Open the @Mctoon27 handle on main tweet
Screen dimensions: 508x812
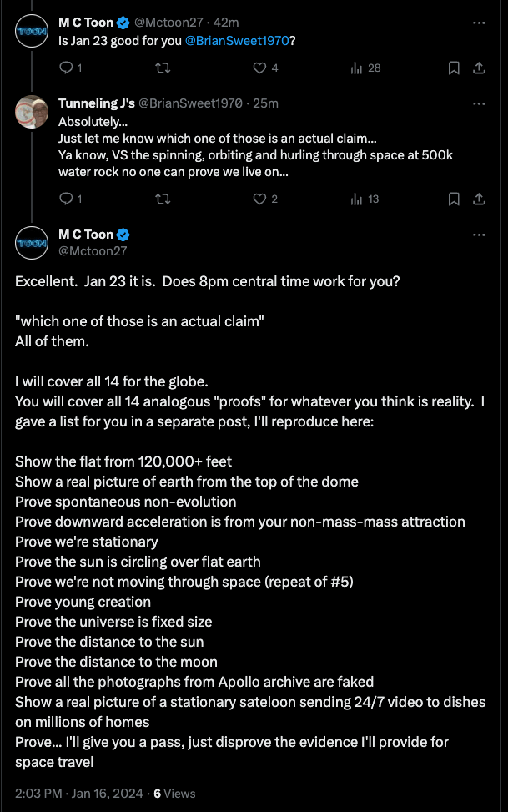[x=93, y=250]
